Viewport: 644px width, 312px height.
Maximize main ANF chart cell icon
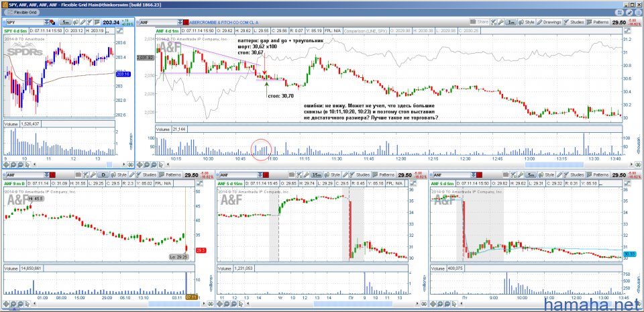point(627,30)
